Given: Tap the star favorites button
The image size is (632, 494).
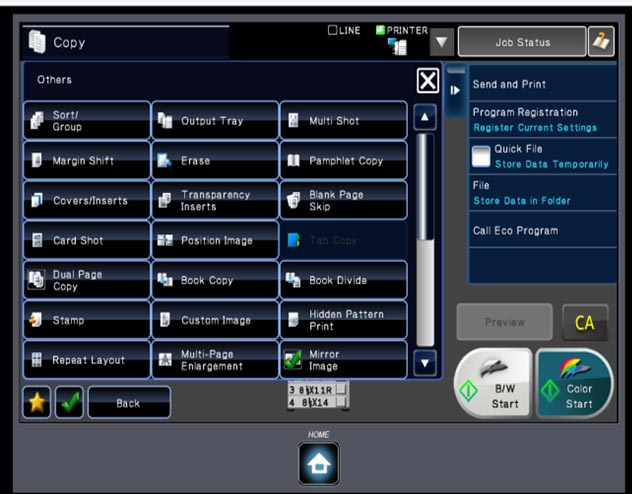Looking at the screenshot, I should 37,402.
